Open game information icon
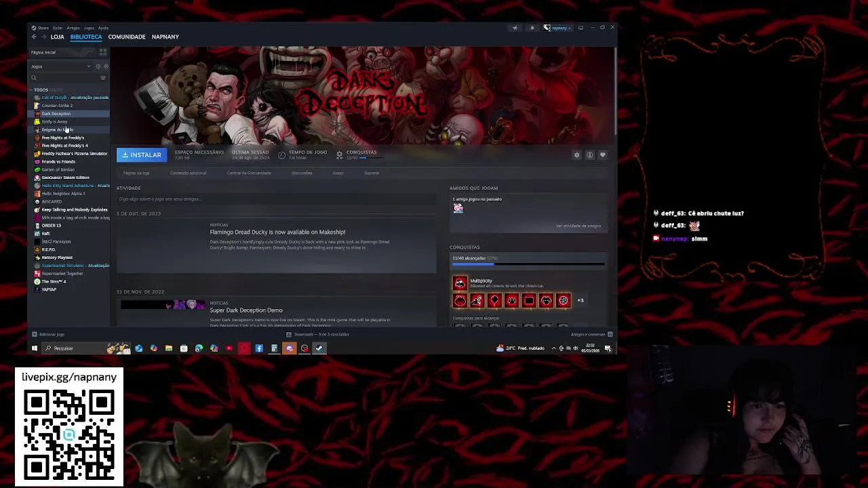 [x=590, y=155]
